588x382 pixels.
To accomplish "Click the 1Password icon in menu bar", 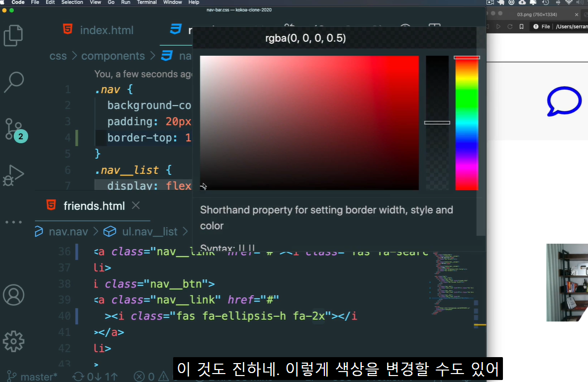I will [x=511, y=2].
